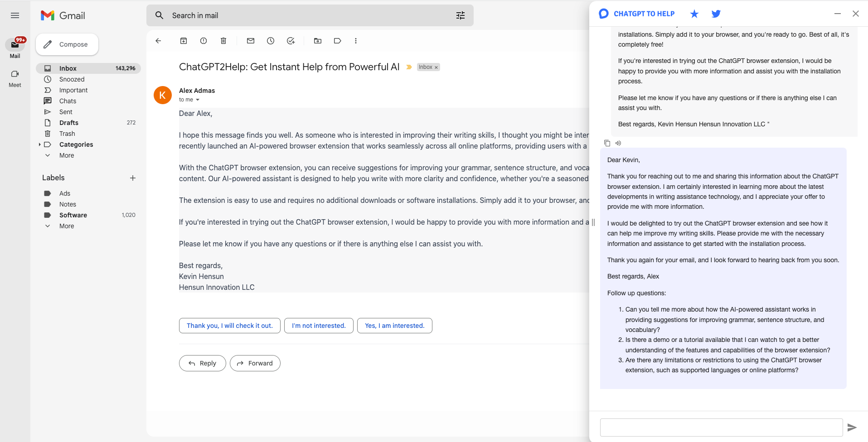Delete this email with trash icon
This screenshot has width=868, height=442.
[223, 41]
